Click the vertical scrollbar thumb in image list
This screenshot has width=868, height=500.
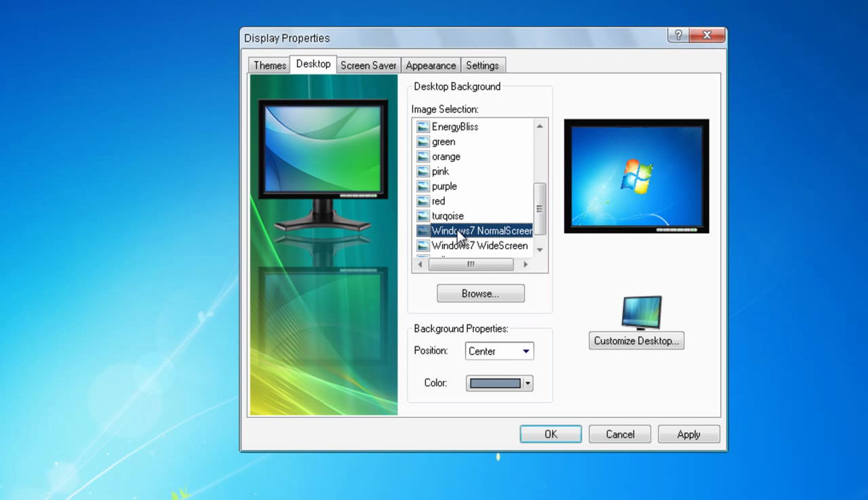click(x=540, y=209)
